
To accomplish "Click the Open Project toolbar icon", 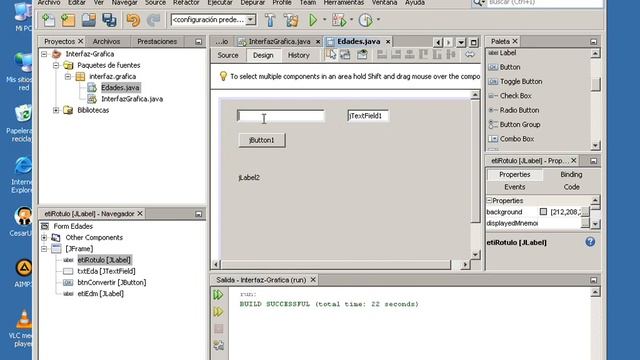I will pyautogui.click(x=89, y=20).
